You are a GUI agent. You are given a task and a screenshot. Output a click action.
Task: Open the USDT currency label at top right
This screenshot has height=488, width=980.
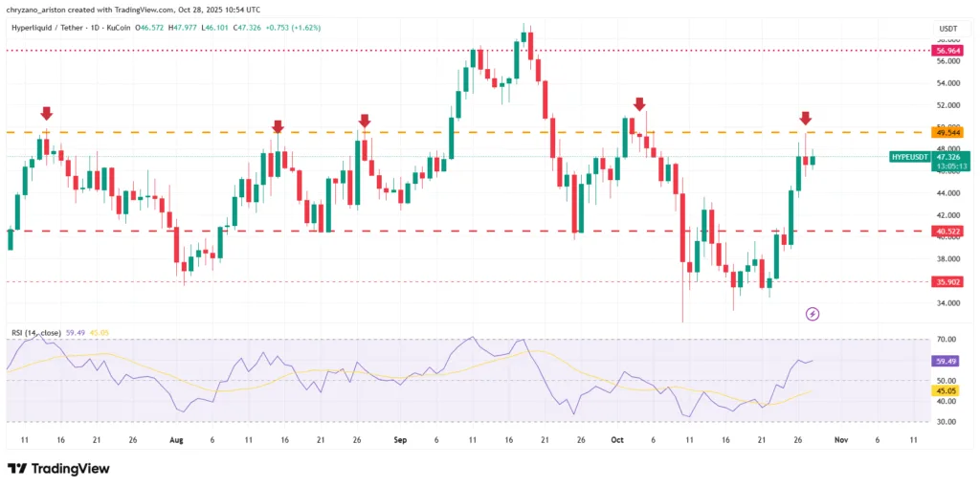tap(947, 29)
